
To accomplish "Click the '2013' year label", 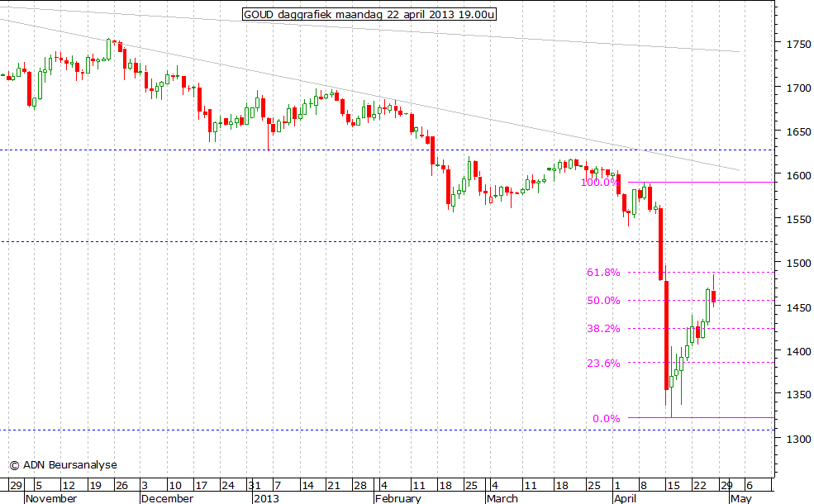I will (x=266, y=498).
